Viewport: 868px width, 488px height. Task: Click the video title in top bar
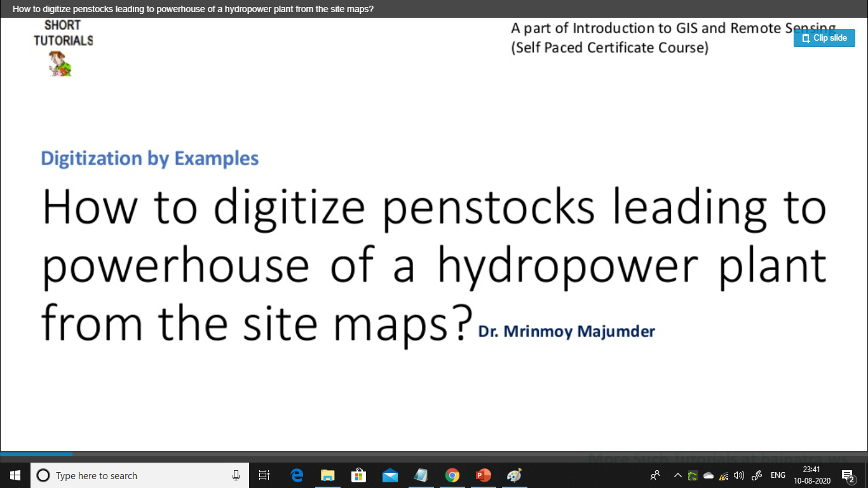pos(193,10)
